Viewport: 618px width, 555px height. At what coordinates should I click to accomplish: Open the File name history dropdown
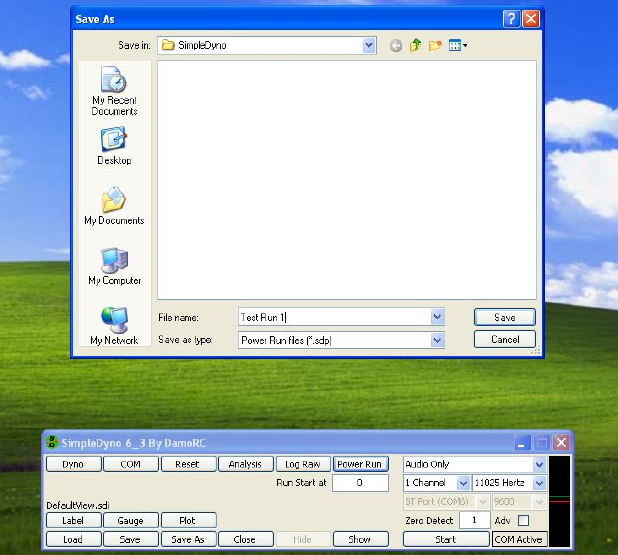(x=437, y=317)
